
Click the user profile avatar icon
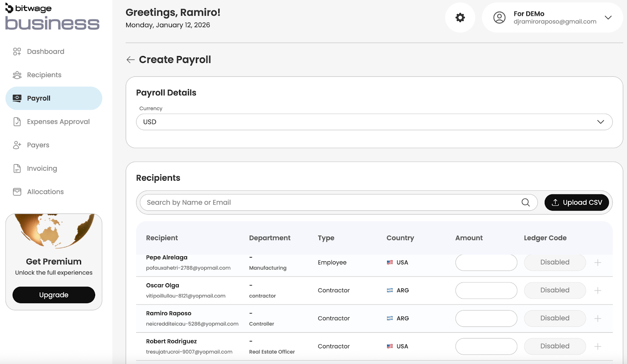[x=499, y=18]
